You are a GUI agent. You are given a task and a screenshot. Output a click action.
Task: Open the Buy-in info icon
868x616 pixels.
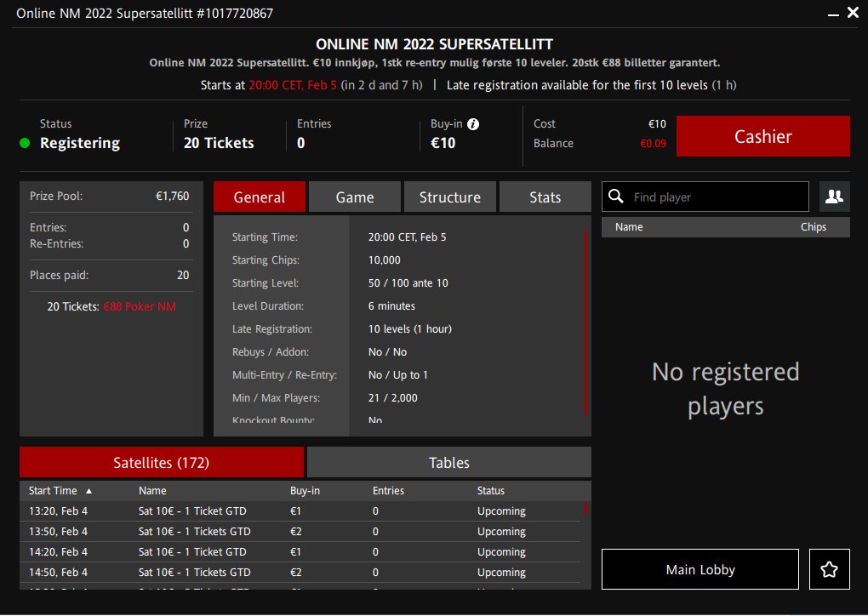[x=473, y=124]
